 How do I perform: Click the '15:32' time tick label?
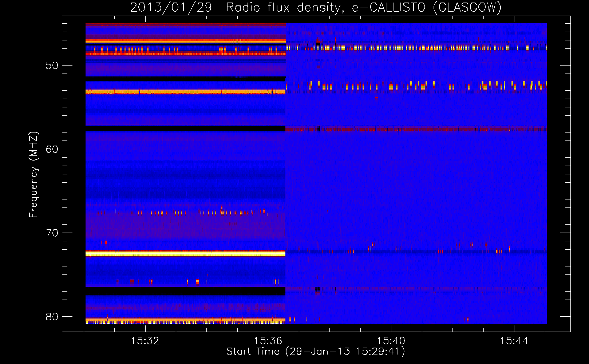coord(145,341)
